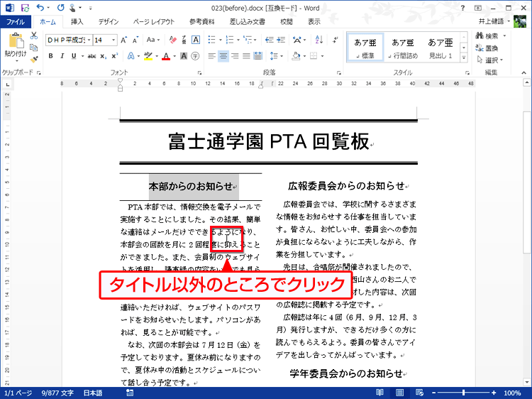Click the Undo arrow in quick access toolbar
The image size is (532, 399).
pyautogui.click(x=40, y=8)
